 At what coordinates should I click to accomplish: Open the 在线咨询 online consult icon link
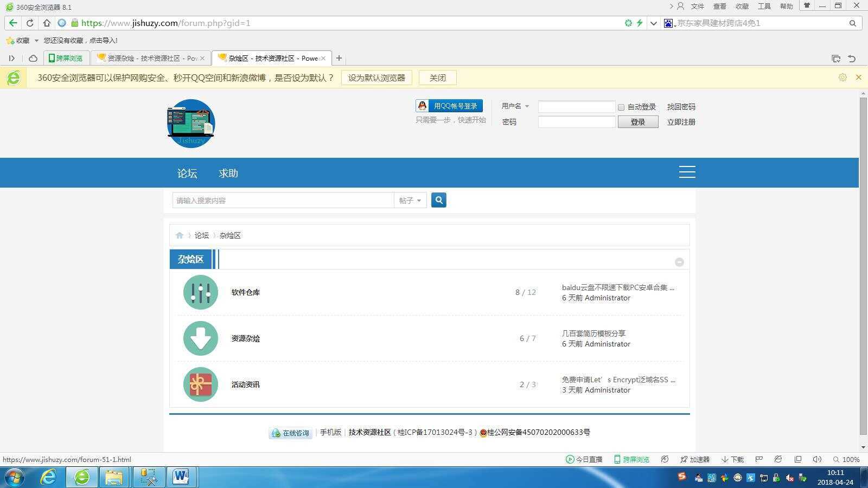point(290,433)
